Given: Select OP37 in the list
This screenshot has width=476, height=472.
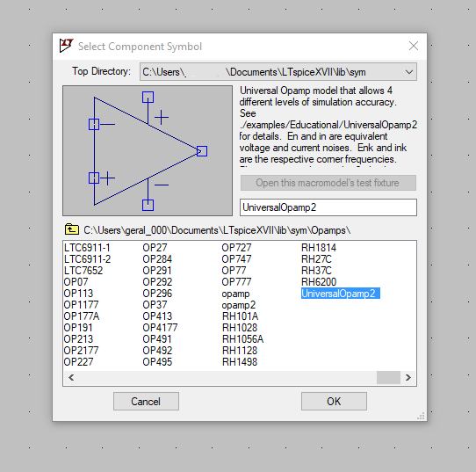Looking at the screenshot, I should click(155, 305).
